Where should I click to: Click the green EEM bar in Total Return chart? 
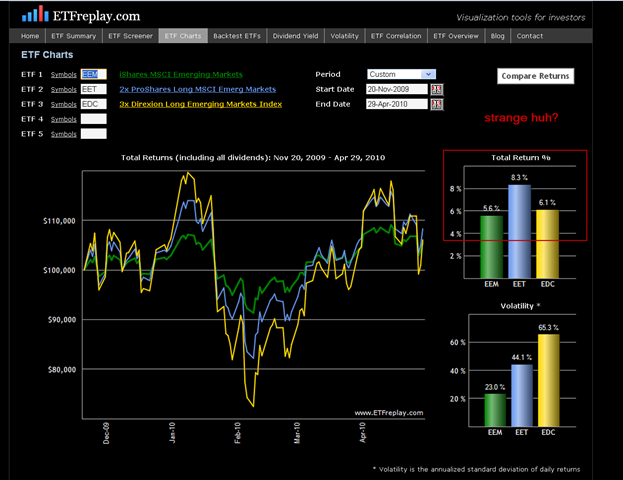point(491,247)
